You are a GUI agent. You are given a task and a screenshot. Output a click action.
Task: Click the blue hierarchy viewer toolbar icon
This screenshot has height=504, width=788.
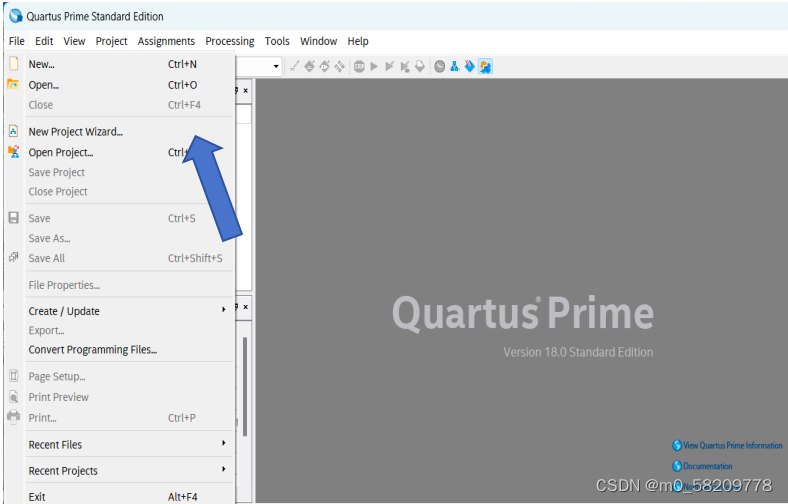tap(454, 66)
